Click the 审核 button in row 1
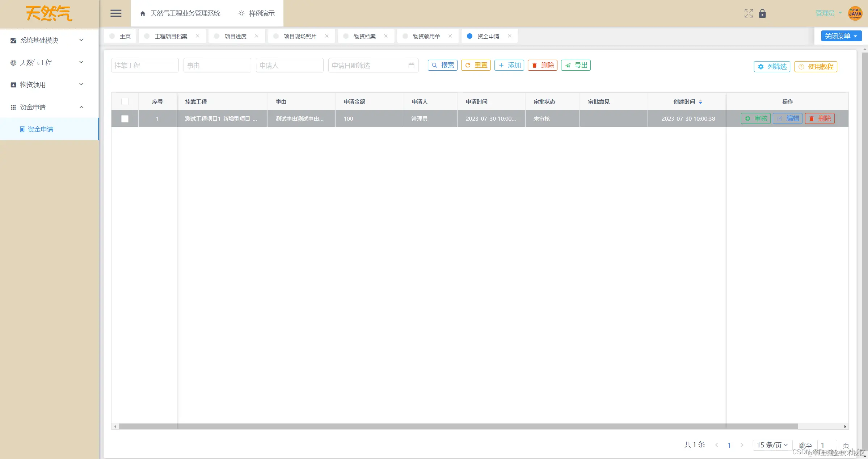 (756, 118)
